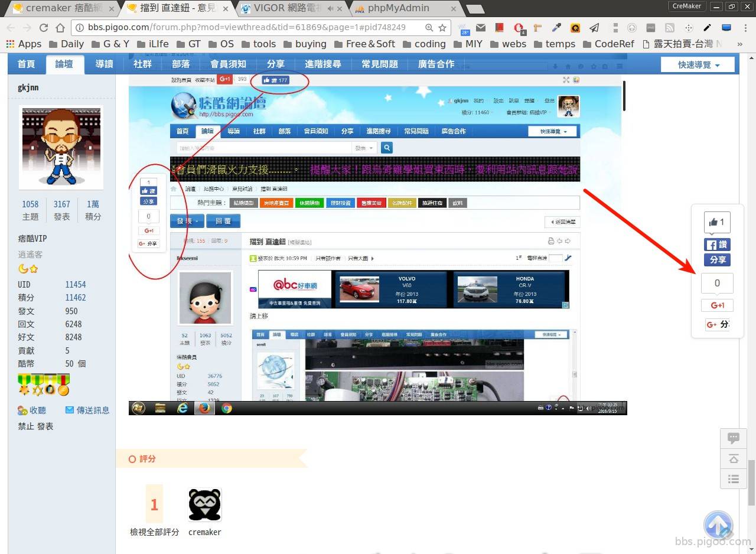
Task: Click the Facebook 讚 like button
Action: (717, 245)
